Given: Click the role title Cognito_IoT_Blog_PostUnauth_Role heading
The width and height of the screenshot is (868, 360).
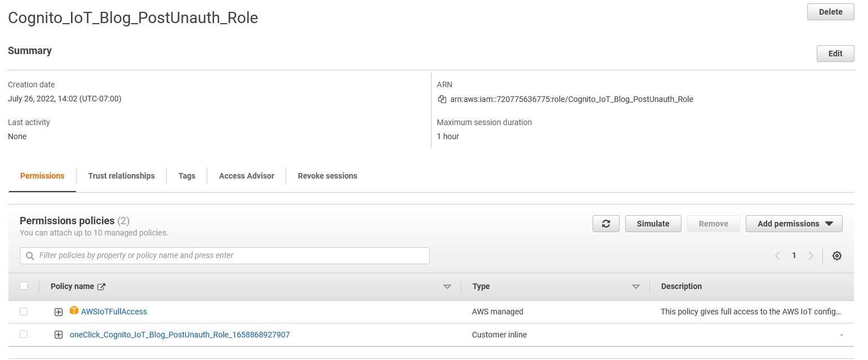Looking at the screenshot, I should [133, 18].
